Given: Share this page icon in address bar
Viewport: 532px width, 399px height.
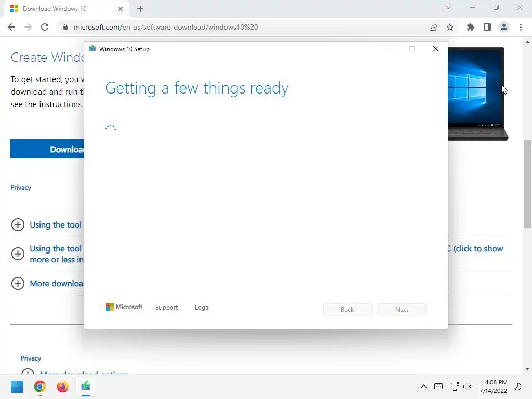Looking at the screenshot, I should coord(433,27).
